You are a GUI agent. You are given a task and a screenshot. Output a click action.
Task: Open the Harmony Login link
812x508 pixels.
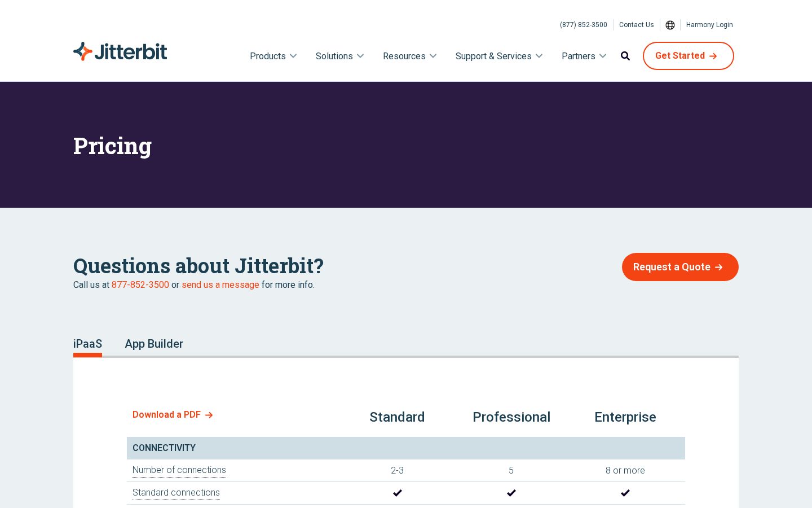coord(709,25)
